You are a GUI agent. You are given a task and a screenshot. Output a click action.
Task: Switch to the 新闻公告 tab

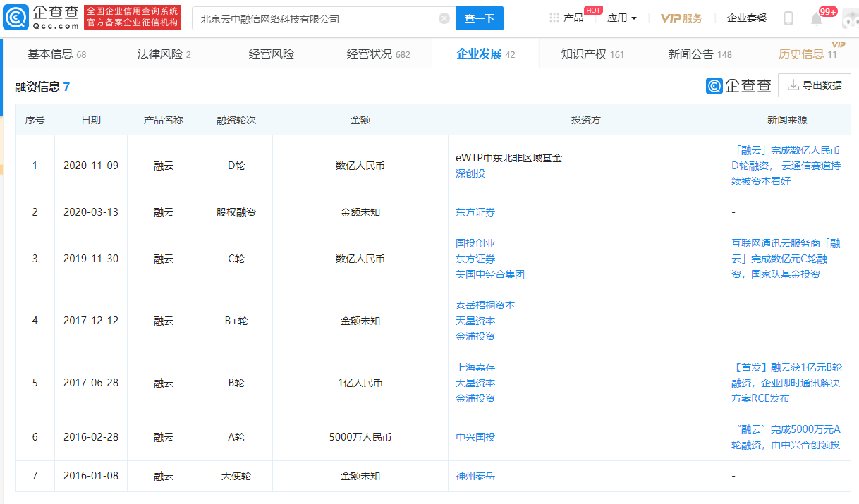tap(700, 54)
